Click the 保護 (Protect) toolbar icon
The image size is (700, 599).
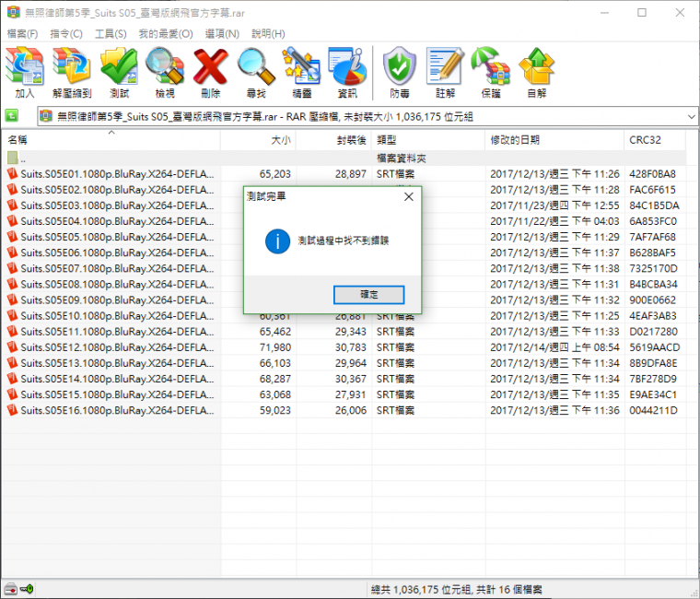pyautogui.click(x=491, y=73)
